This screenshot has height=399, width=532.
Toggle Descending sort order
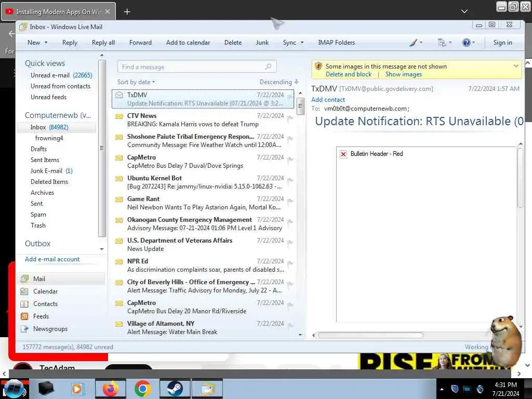point(279,82)
